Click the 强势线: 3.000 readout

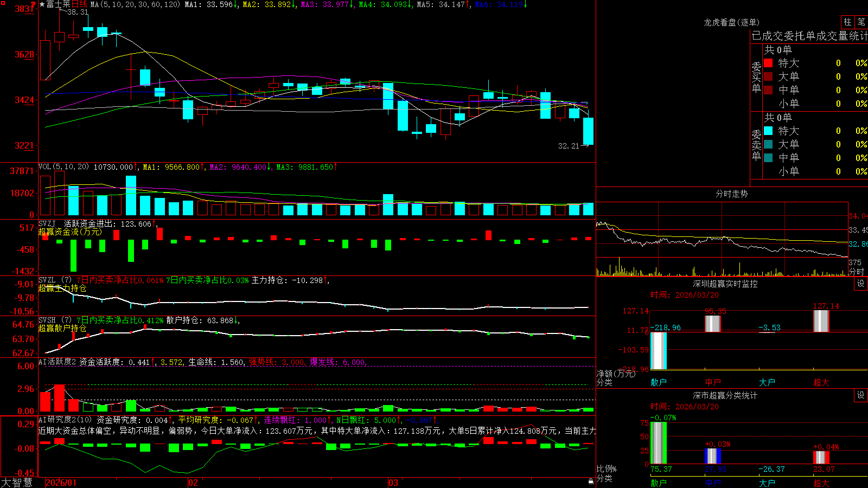(x=278, y=362)
